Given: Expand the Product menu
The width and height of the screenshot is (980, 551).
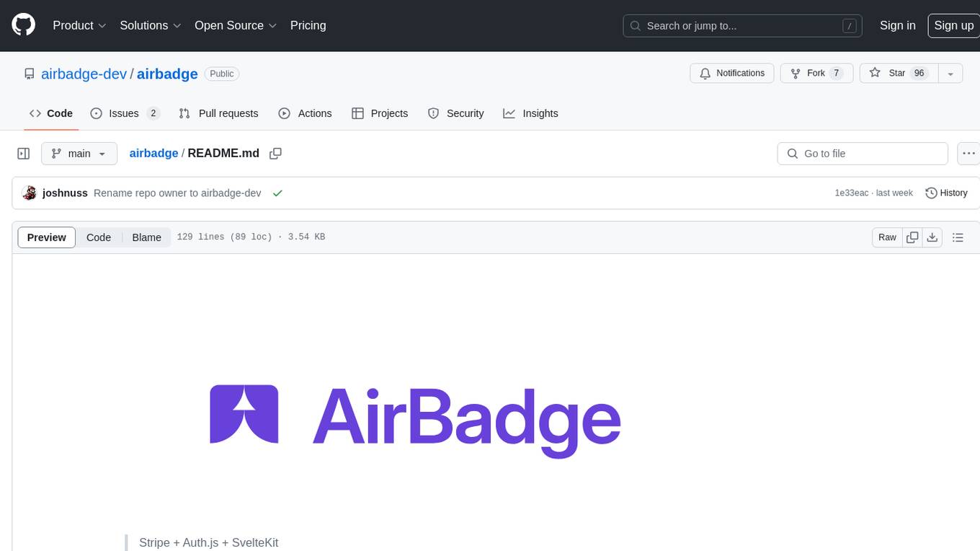Looking at the screenshot, I should (x=79, y=25).
